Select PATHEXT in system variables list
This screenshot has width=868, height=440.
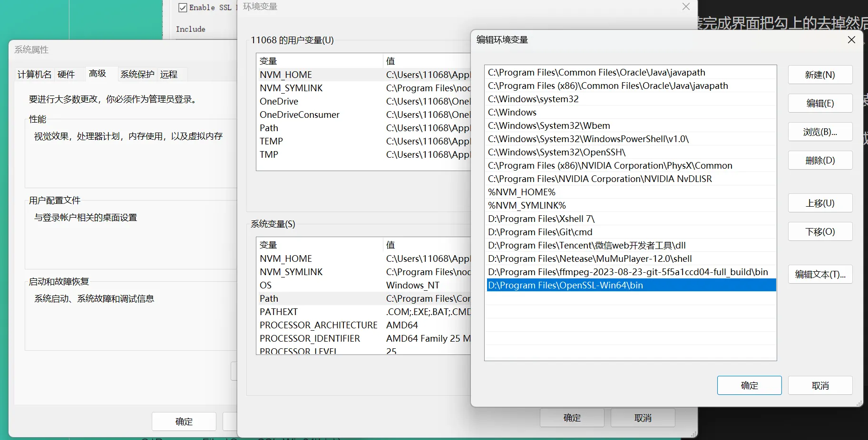(279, 312)
